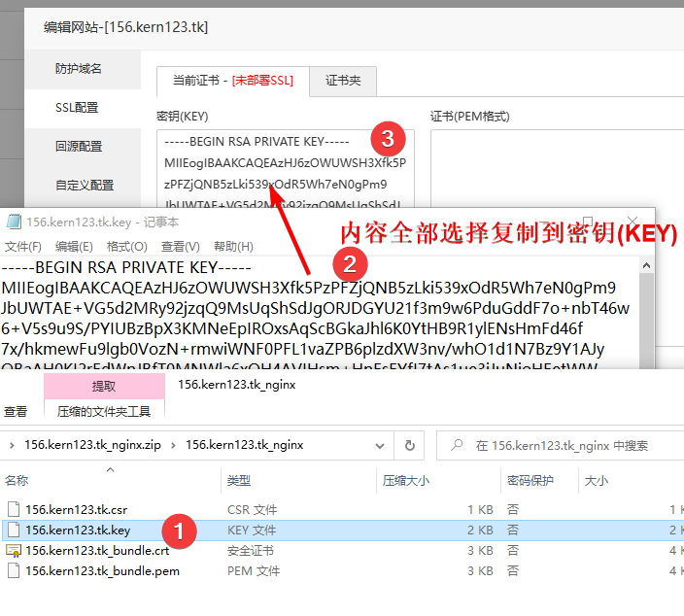Open the address bar history dropdown

(x=380, y=446)
